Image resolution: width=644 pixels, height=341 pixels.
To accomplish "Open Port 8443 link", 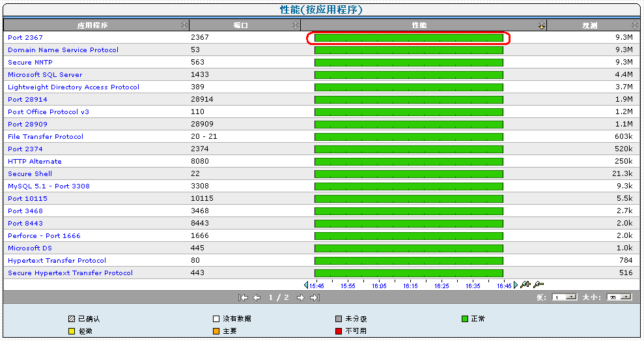I will coord(25,223).
